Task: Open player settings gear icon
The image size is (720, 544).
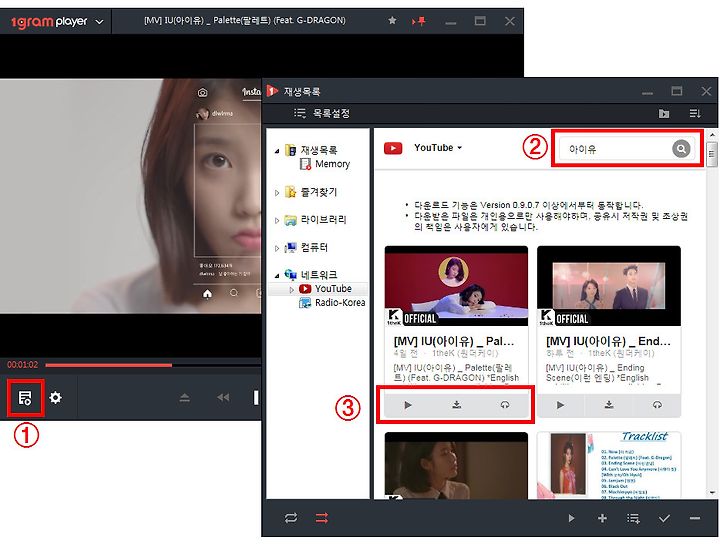Action: click(x=56, y=398)
